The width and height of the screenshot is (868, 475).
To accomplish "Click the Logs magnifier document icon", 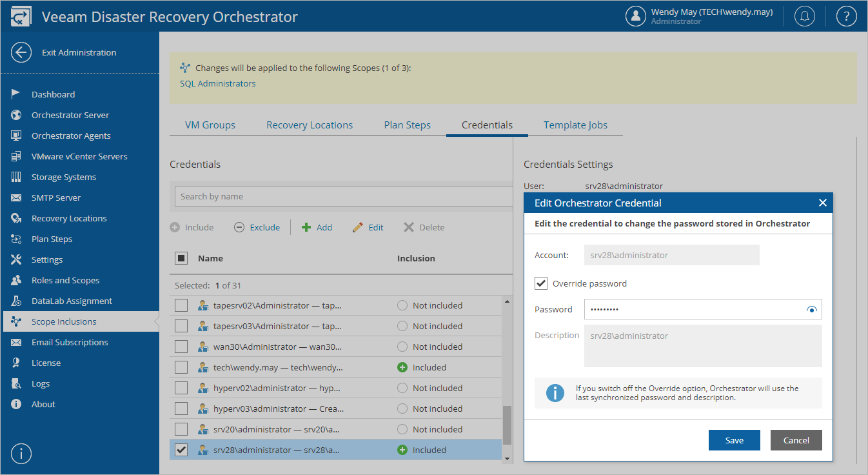I will [17, 383].
